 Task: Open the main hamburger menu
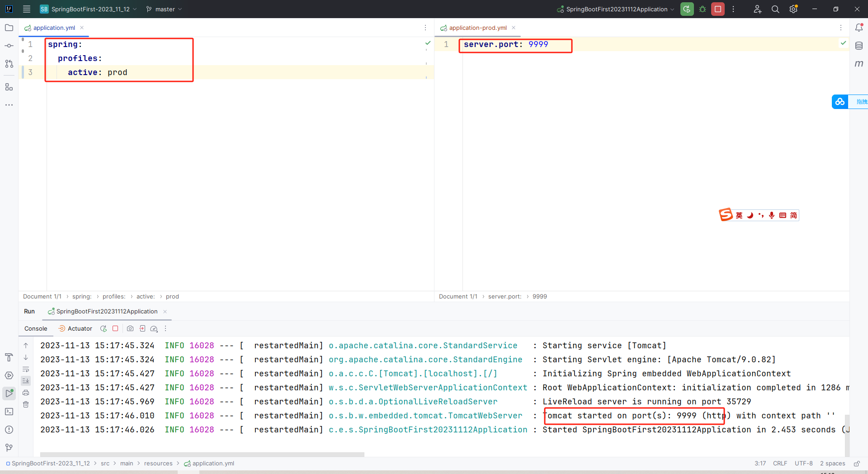point(27,9)
